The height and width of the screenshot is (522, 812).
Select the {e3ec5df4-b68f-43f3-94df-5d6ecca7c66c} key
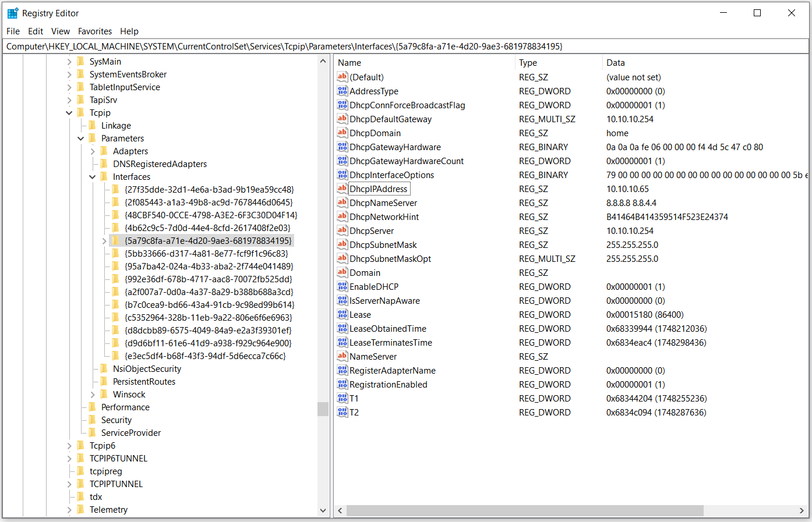pyautogui.click(x=205, y=356)
